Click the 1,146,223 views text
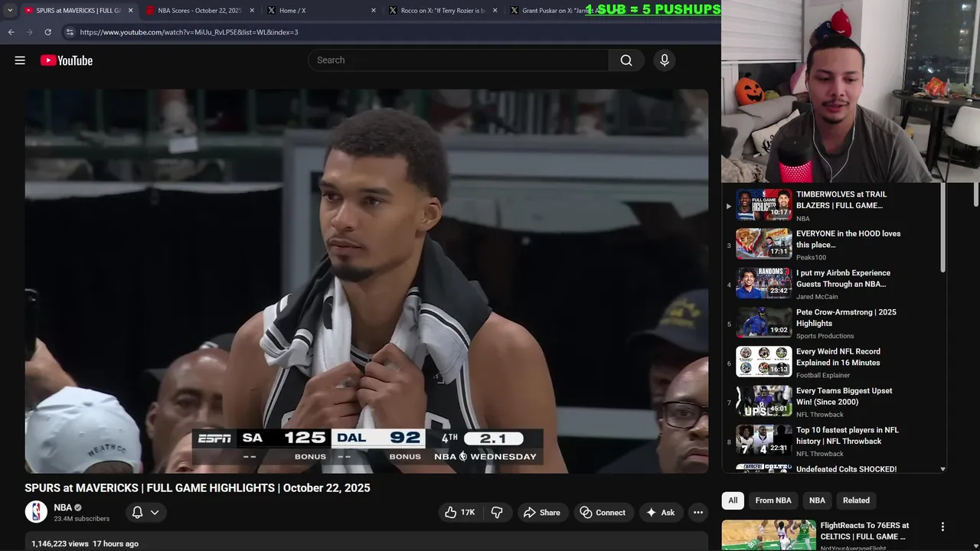980x551 pixels. click(x=60, y=543)
